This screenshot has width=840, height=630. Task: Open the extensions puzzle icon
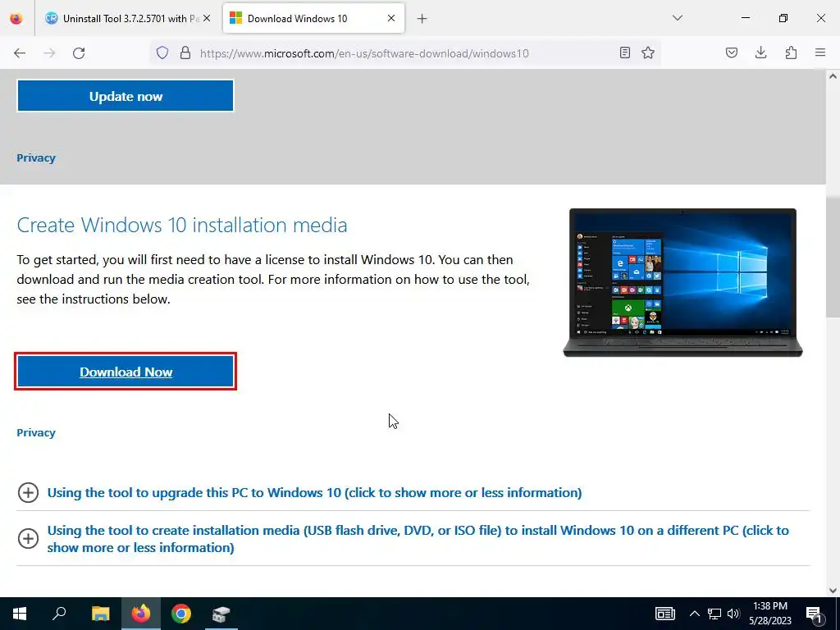792,52
